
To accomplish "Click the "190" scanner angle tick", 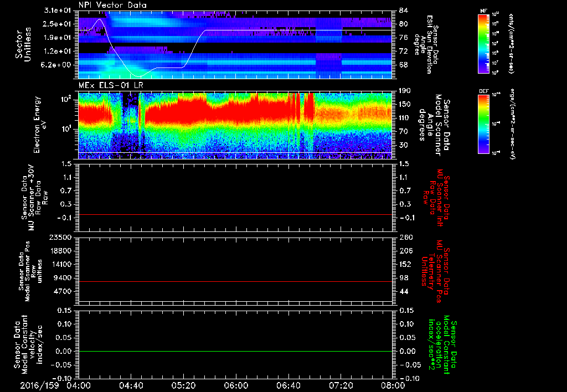I will coord(405,91).
